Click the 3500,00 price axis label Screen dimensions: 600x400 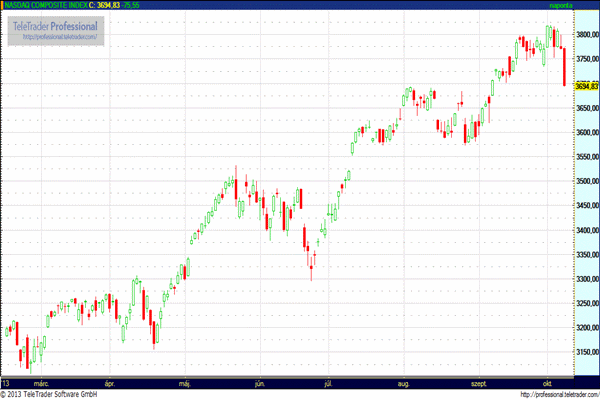pyautogui.click(x=585, y=182)
